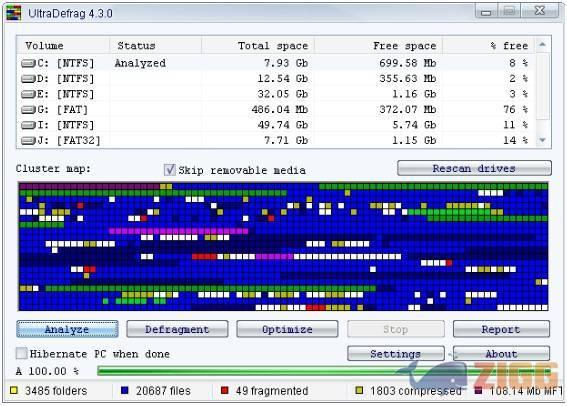The image size is (567, 406).
Task: Click the J: drive icon
Action: (28, 140)
